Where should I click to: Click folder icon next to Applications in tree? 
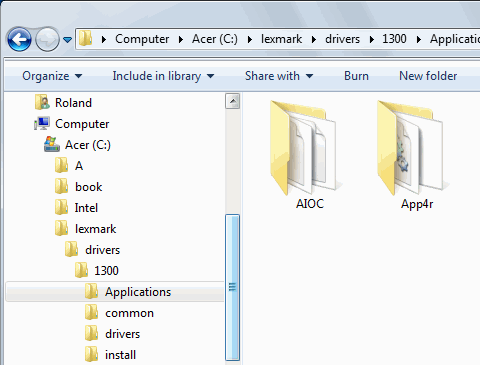[x=92, y=291]
